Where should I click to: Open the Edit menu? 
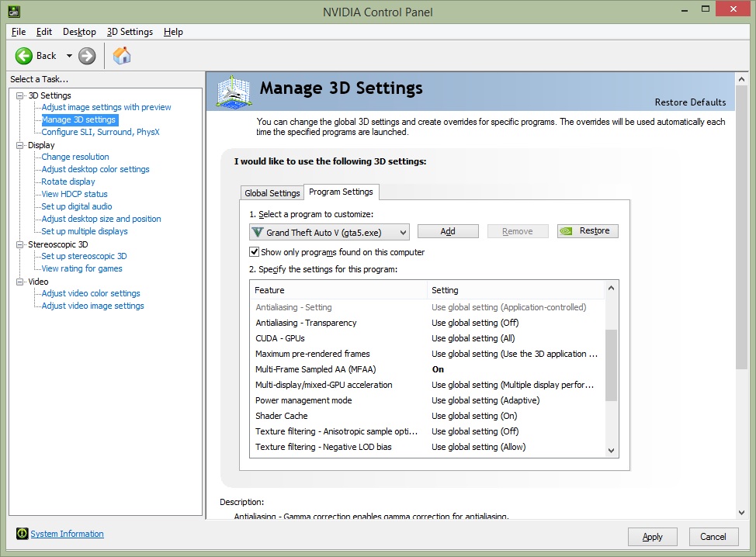pyautogui.click(x=44, y=32)
